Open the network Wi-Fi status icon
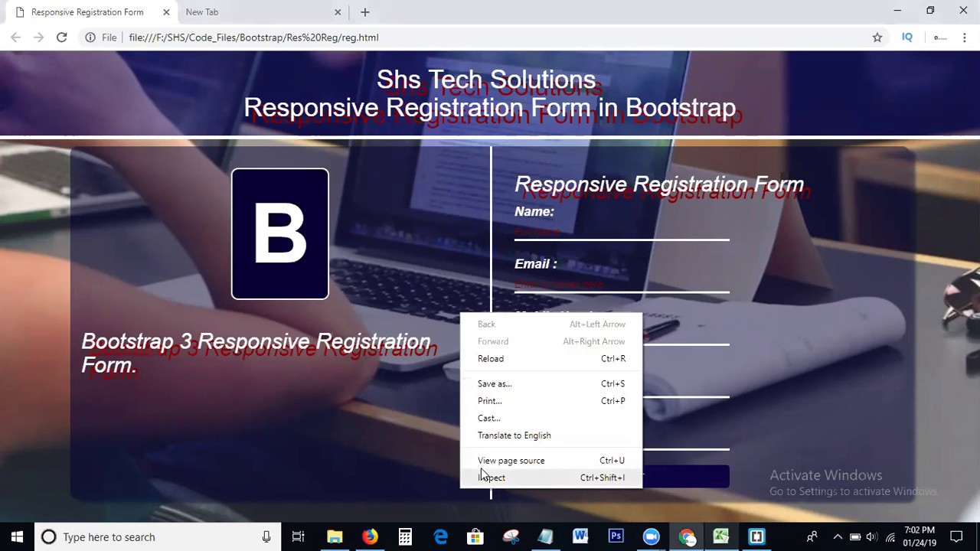 pos(890,536)
